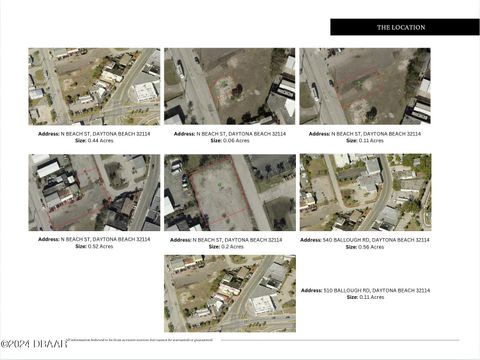The width and height of the screenshot is (480, 360).
Task: Click the Size label under 510 Ballough Rd
Action: [x=365, y=297]
